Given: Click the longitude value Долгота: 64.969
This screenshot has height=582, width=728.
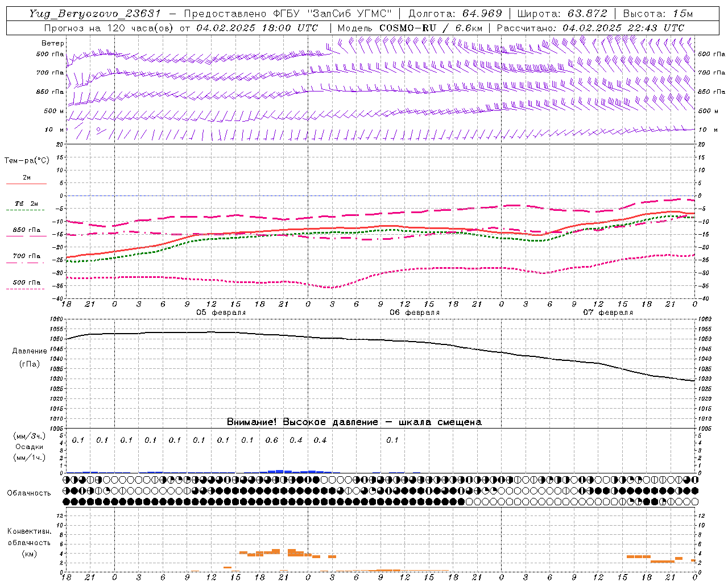Looking at the screenshot, I should pyautogui.click(x=455, y=14).
